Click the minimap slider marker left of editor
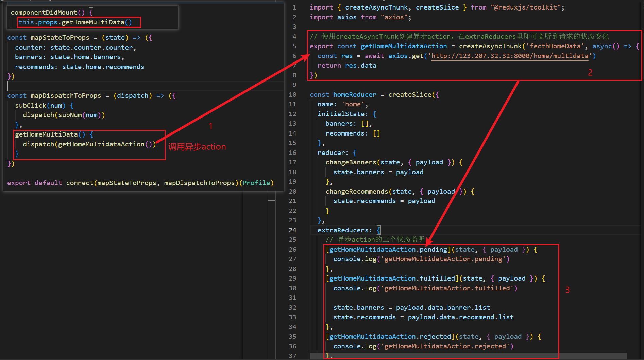The width and height of the screenshot is (644, 360). pyautogui.click(x=272, y=201)
